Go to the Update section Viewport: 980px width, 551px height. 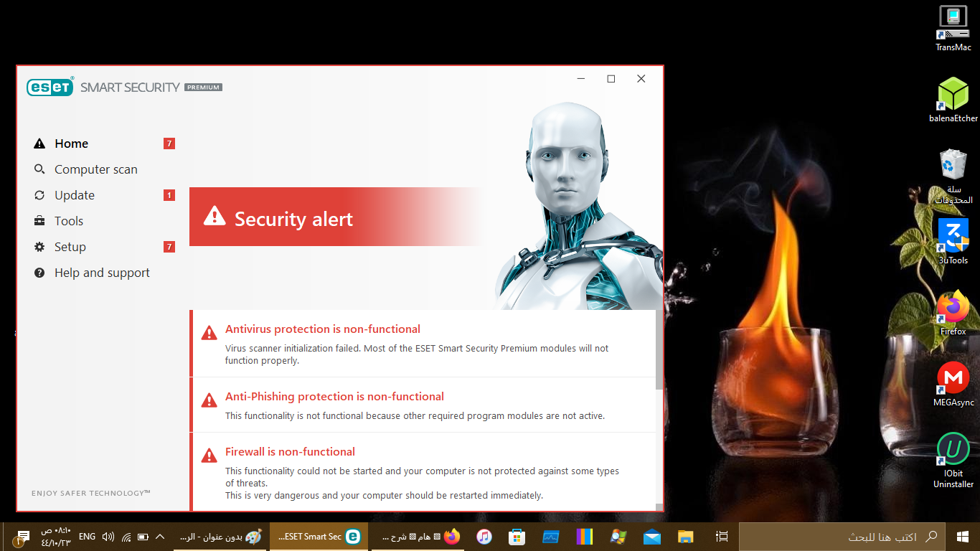[x=74, y=195]
